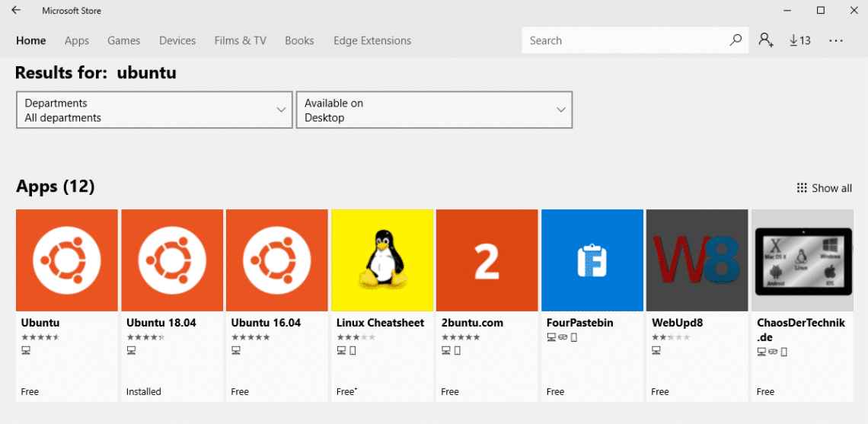Switch to the Books tab
The height and width of the screenshot is (424, 868).
pos(299,40)
